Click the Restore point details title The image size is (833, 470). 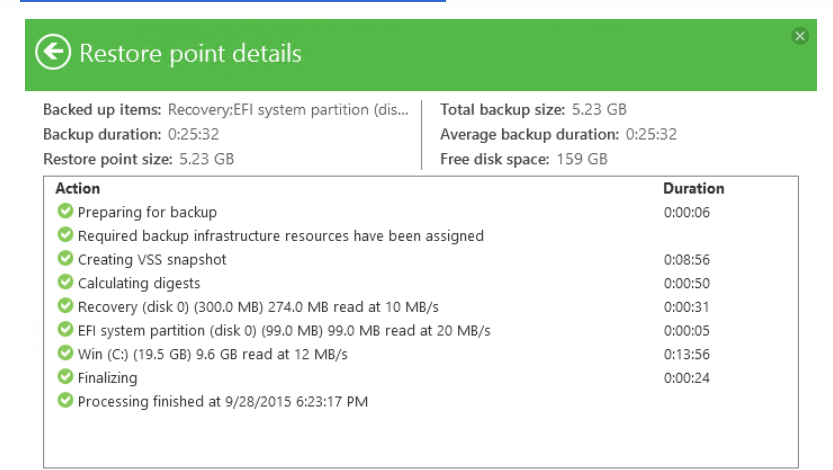pyautogui.click(x=190, y=53)
